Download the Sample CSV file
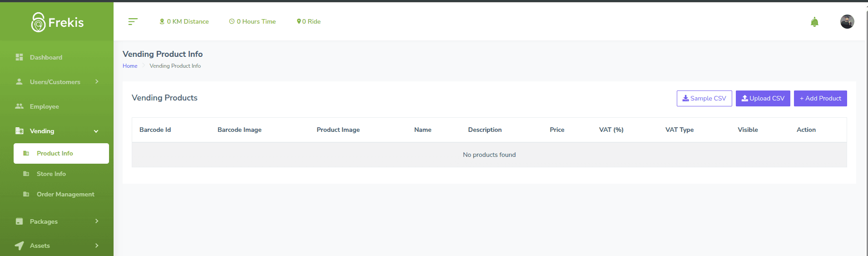 click(704, 98)
